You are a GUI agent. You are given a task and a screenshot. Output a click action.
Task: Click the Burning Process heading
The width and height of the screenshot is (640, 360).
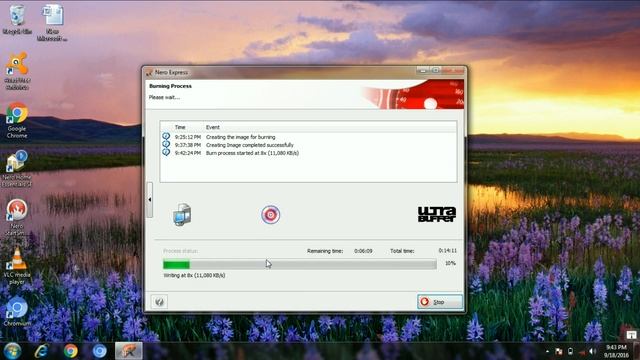[170, 86]
